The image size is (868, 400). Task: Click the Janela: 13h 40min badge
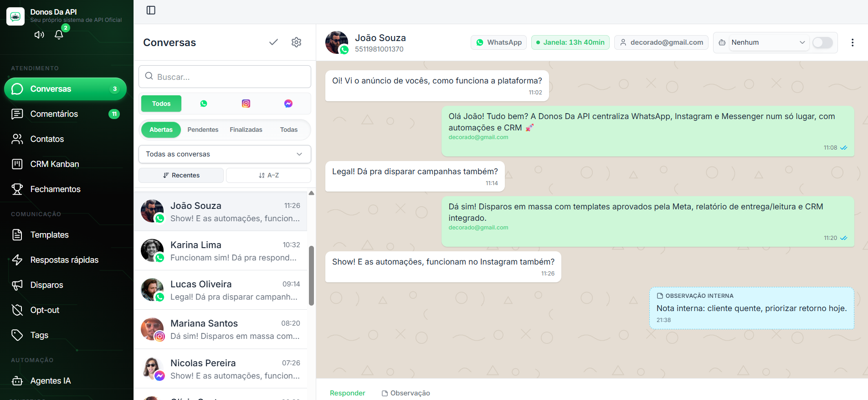570,42
